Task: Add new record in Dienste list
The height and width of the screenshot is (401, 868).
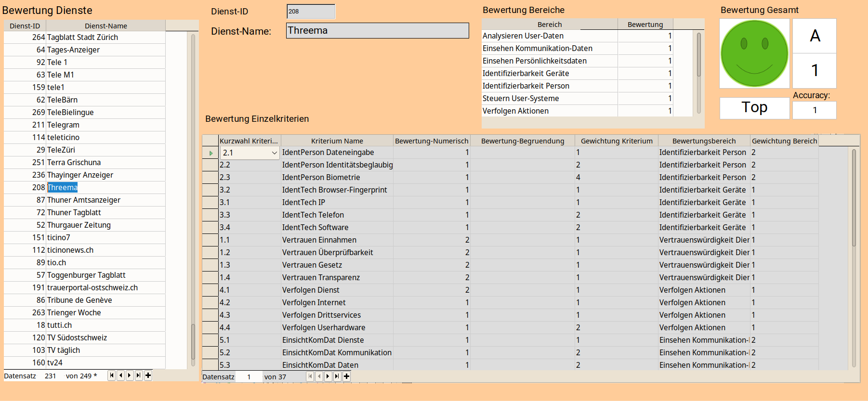Action: coord(148,375)
